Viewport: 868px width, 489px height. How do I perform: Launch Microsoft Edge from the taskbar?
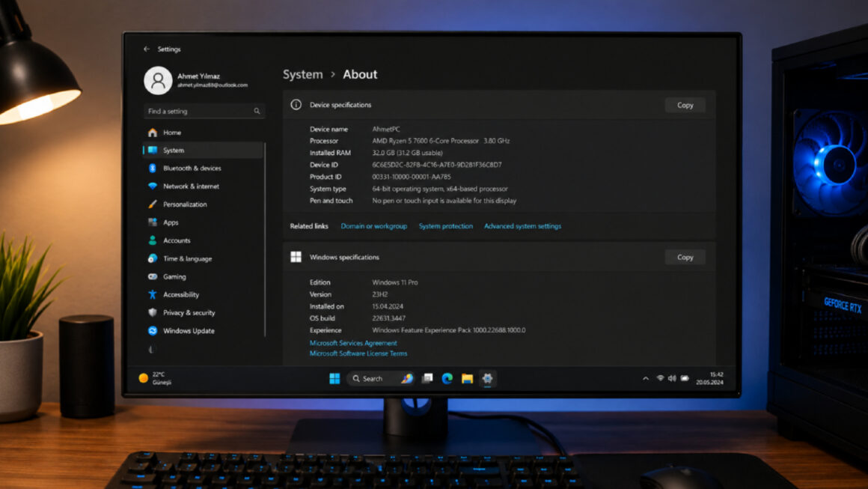click(447, 378)
